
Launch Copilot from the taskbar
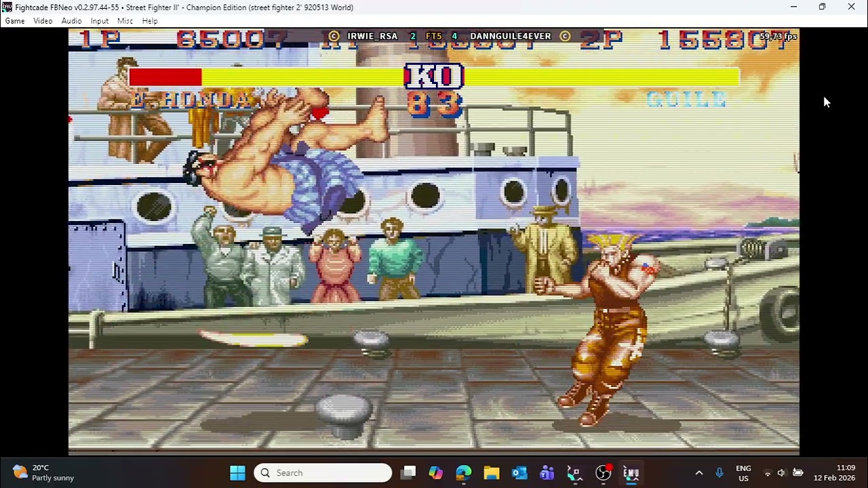click(x=435, y=472)
